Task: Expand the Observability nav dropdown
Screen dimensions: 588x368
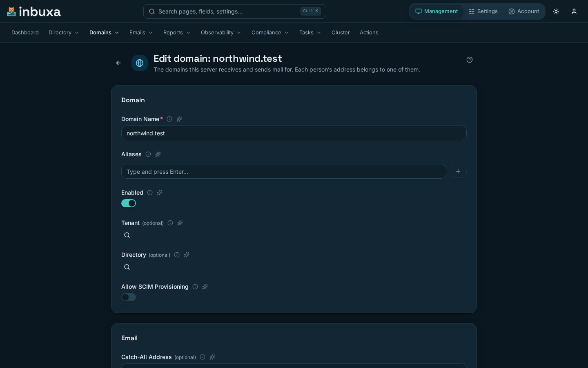Action: pyautogui.click(x=221, y=33)
